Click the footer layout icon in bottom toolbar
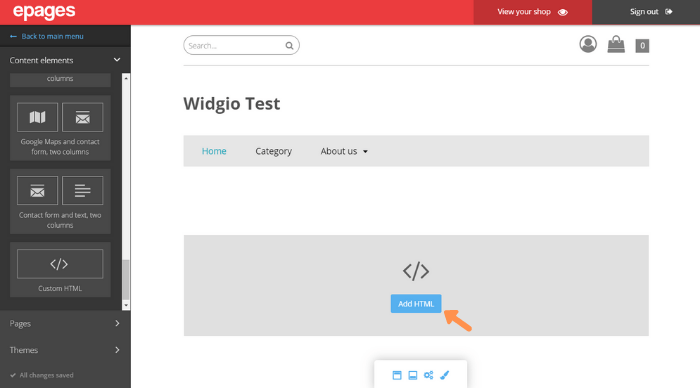The height and width of the screenshot is (389, 700). pyautogui.click(x=413, y=375)
